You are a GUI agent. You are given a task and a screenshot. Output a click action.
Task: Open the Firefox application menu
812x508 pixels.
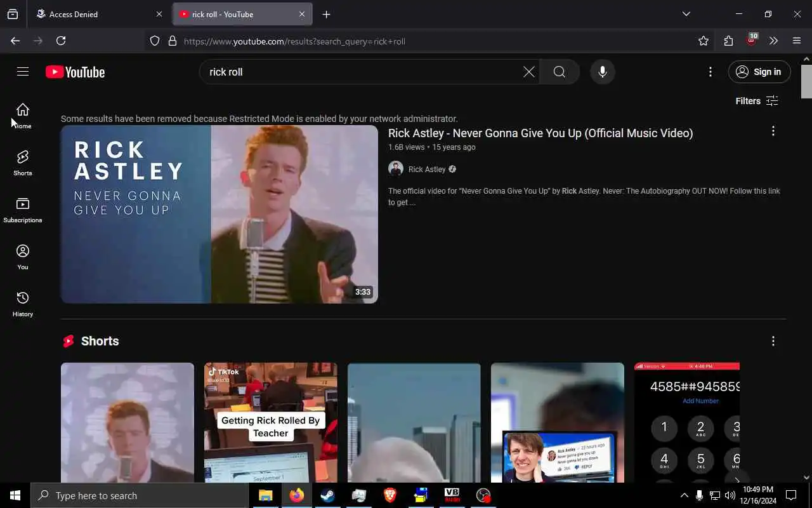[797, 41]
